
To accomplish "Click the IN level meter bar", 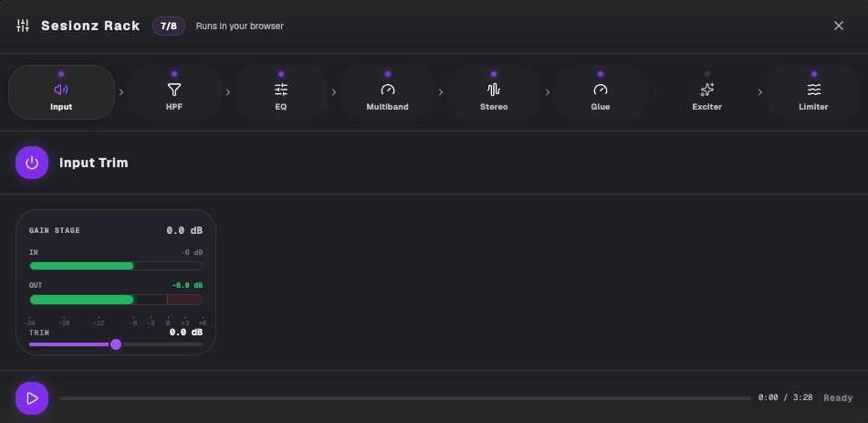I will pyautogui.click(x=116, y=266).
